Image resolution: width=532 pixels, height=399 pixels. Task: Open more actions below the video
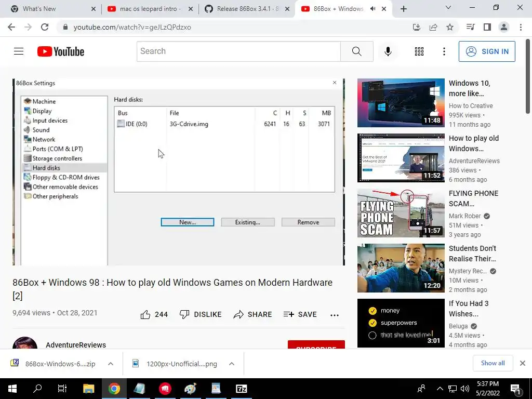tap(335, 315)
